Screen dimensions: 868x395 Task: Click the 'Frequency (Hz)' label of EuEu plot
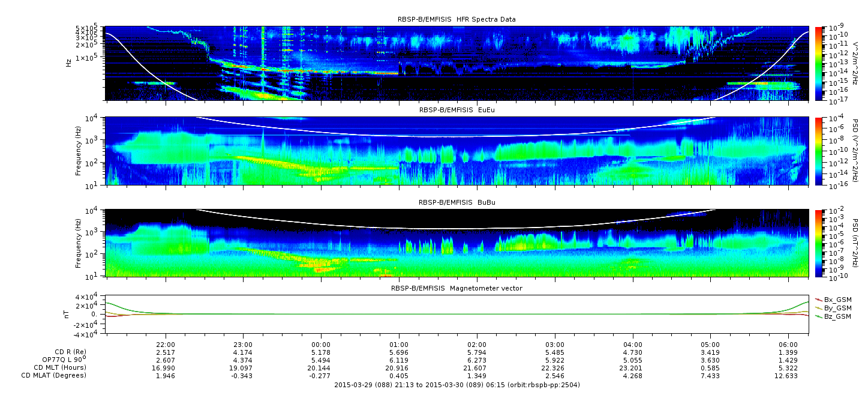(x=79, y=151)
